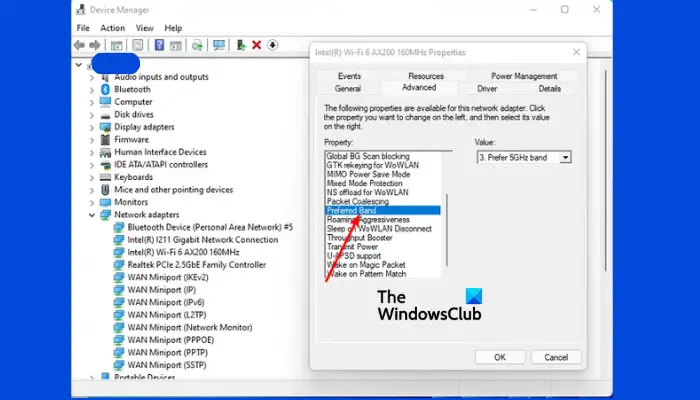The image size is (700, 400).
Task: Switch to the Resources tab
Action: click(x=426, y=76)
